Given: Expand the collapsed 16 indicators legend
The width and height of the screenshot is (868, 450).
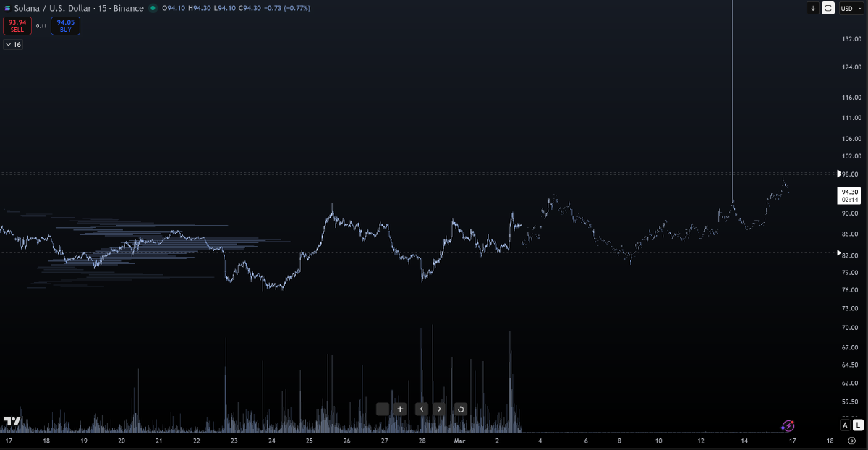Looking at the screenshot, I should click(14, 45).
